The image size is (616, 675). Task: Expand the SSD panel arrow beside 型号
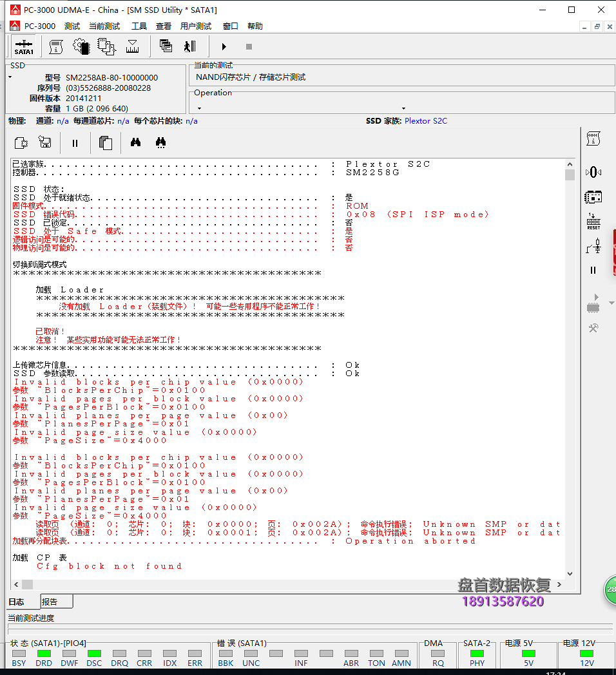[10, 77]
